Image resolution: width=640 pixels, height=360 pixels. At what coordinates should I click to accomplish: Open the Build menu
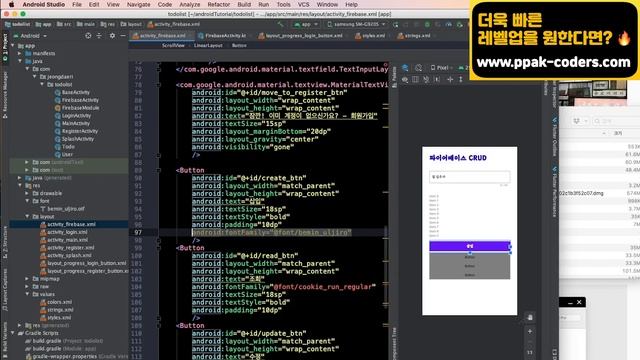(244, 4)
